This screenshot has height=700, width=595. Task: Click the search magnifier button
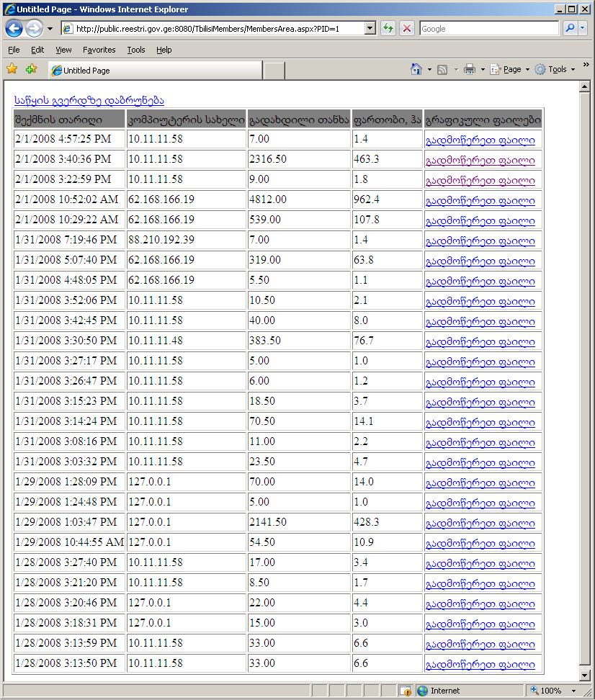click(570, 29)
